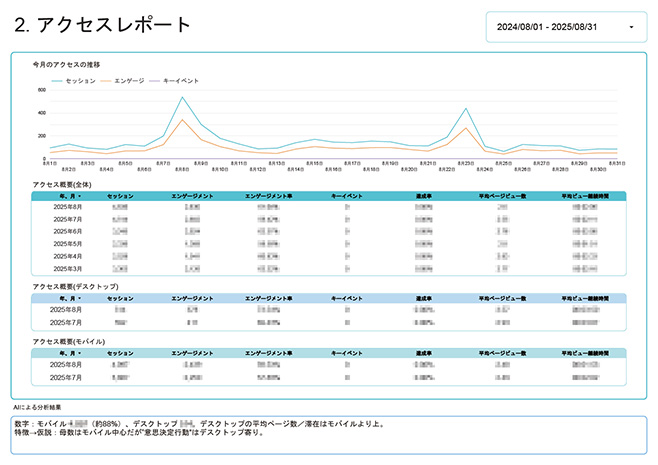The width and height of the screenshot is (658, 465).
Task: Select 2025年7月 row in mobile table
Action: pyautogui.click(x=73, y=377)
